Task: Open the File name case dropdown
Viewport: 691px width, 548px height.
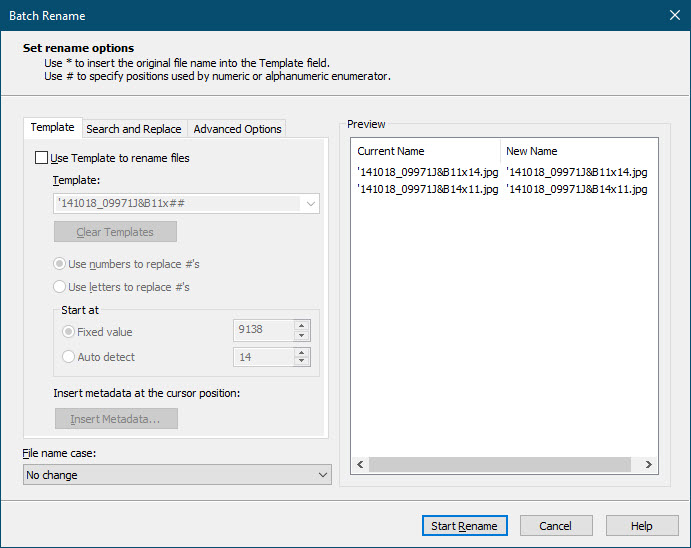Action: tap(322, 475)
